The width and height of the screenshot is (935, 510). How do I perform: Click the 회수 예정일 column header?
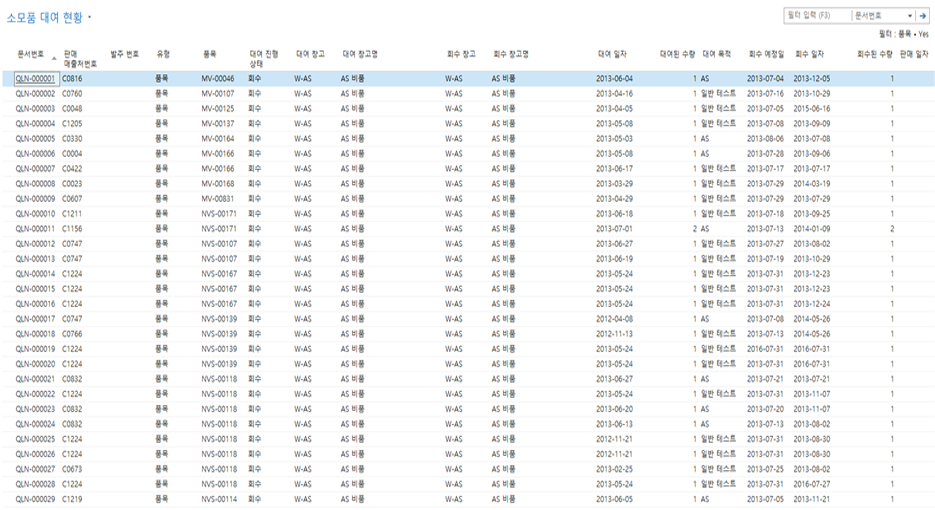point(766,54)
